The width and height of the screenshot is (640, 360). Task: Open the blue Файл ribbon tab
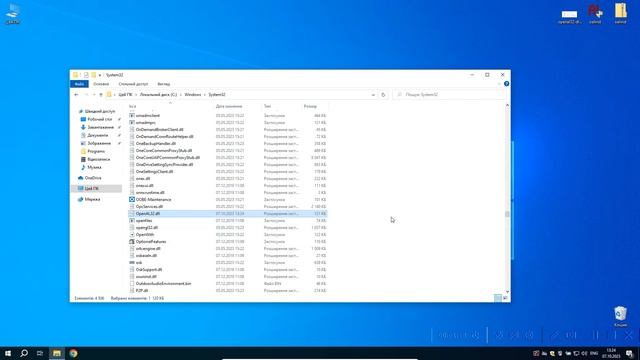point(79,84)
